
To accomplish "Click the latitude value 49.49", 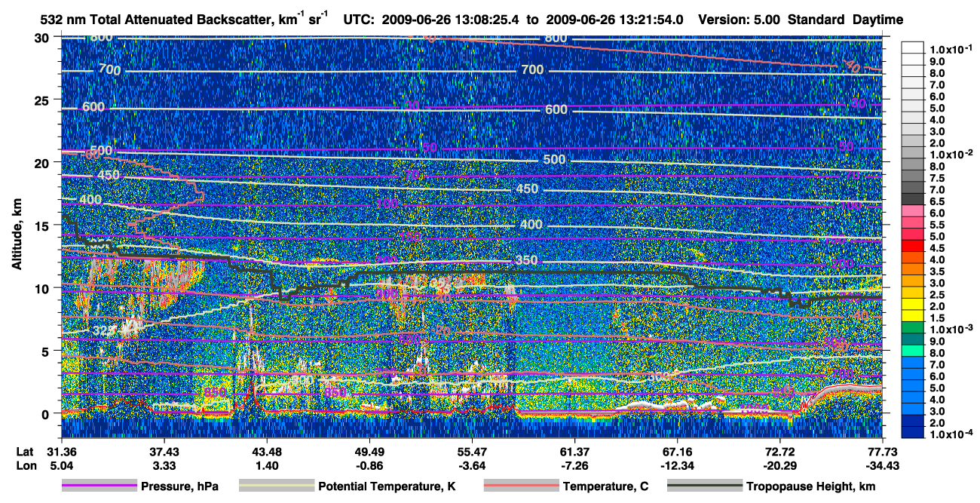I will click(369, 452).
